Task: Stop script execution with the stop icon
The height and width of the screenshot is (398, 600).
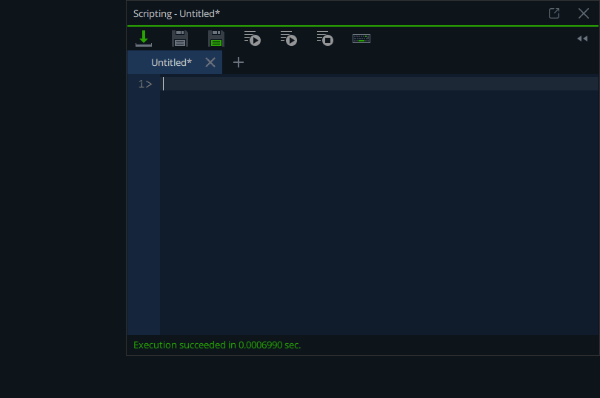Action: click(x=325, y=39)
